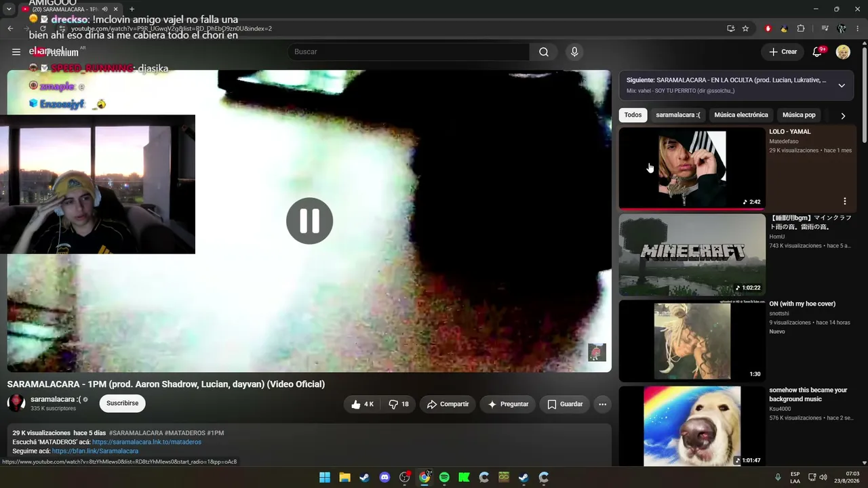Screen dimensions: 868x488
Task: Open File Explorer from the taskbar
Action: (344, 477)
